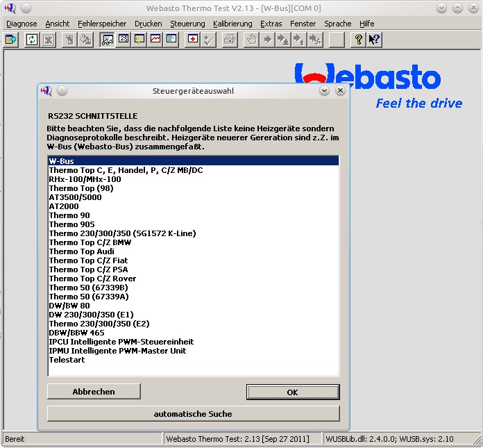Select Thermo Top C, E, Handel entry
The width and height of the screenshot is (483, 448).
pyautogui.click(x=194, y=170)
